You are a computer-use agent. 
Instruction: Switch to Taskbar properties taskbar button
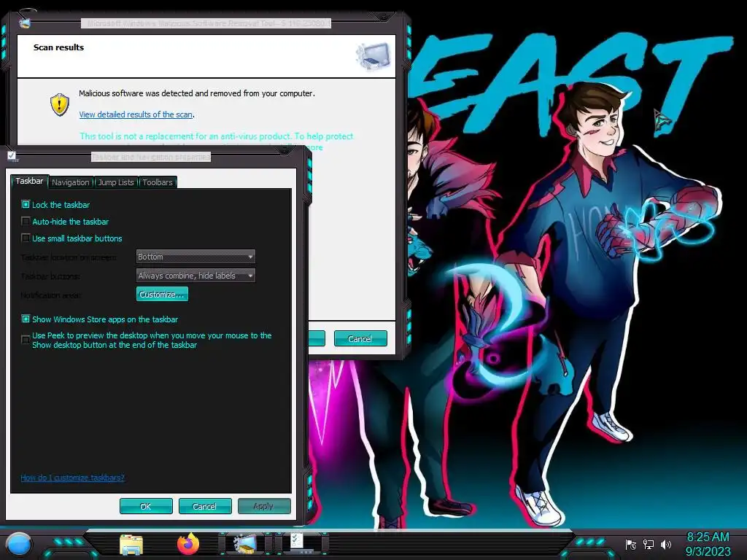click(x=301, y=544)
